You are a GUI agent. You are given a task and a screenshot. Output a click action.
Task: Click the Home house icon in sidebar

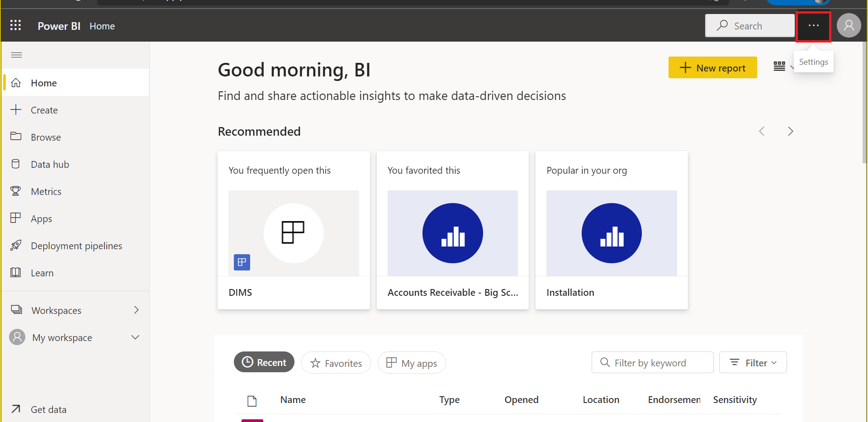tap(16, 83)
